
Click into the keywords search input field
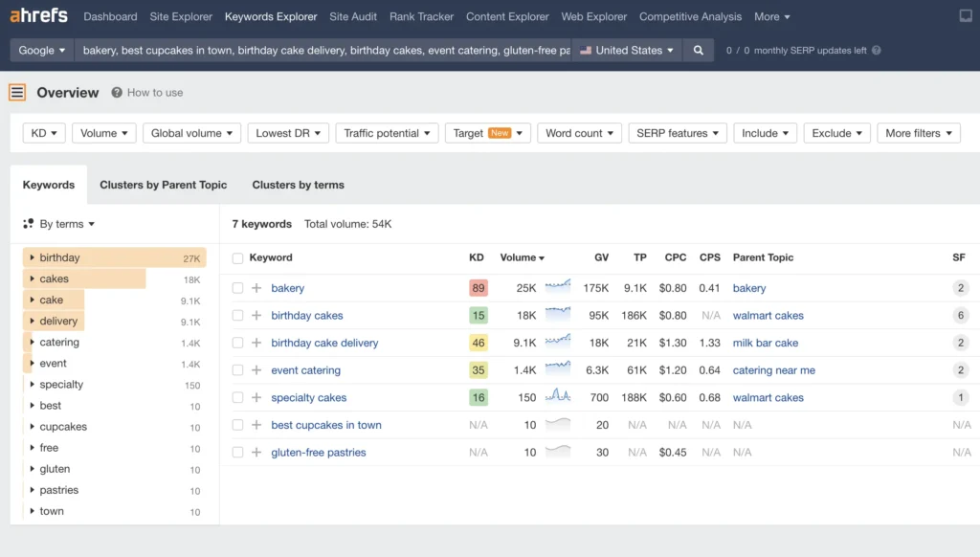pyautogui.click(x=323, y=50)
